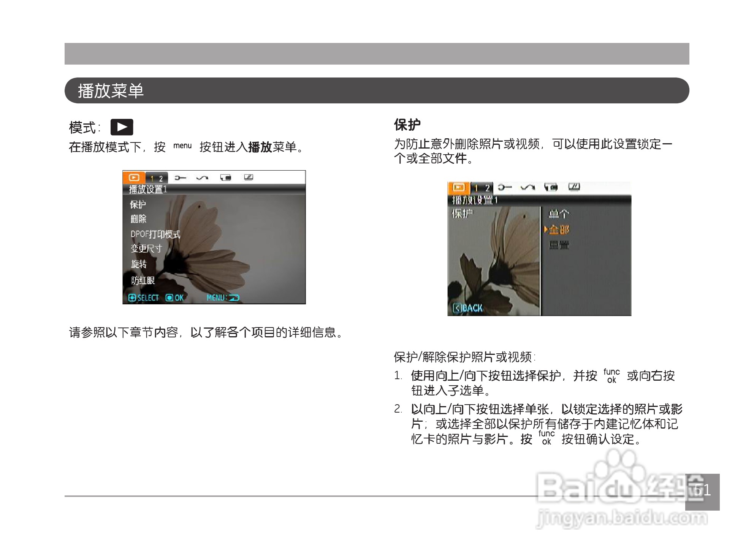Click the MENU return indicator in left footer
Image resolution: width=754 pixels, height=560 pixels.
[x=223, y=298]
